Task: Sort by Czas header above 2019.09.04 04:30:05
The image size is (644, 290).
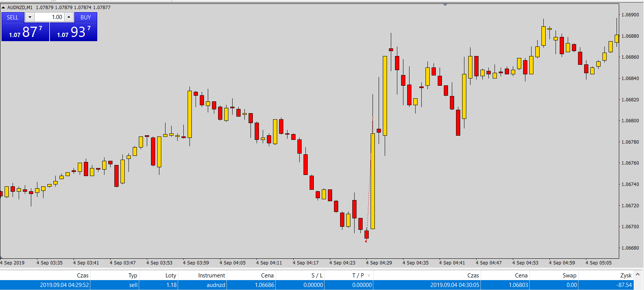Action: pos(427,275)
